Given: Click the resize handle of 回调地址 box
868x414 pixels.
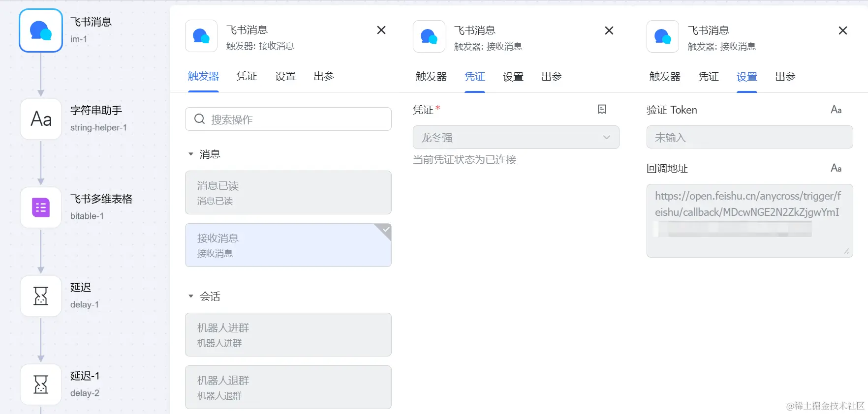Looking at the screenshot, I should pos(847,251).
